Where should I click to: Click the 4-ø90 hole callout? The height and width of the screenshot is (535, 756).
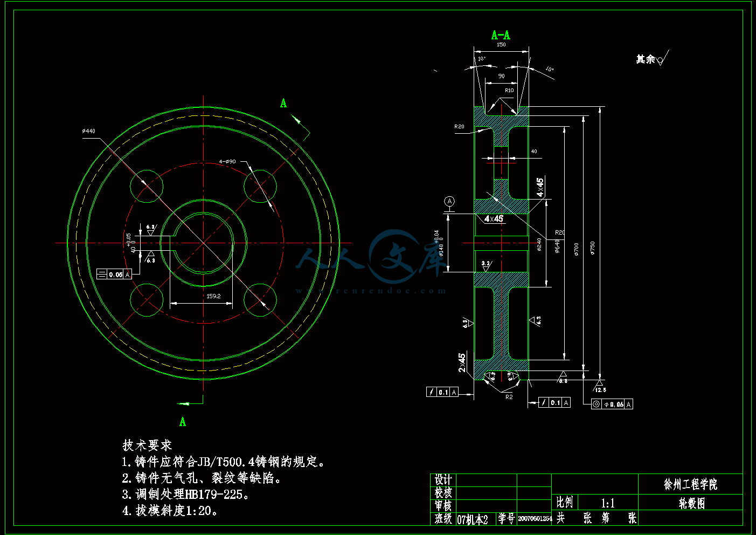pyautogui.click(x=227, y=161)
